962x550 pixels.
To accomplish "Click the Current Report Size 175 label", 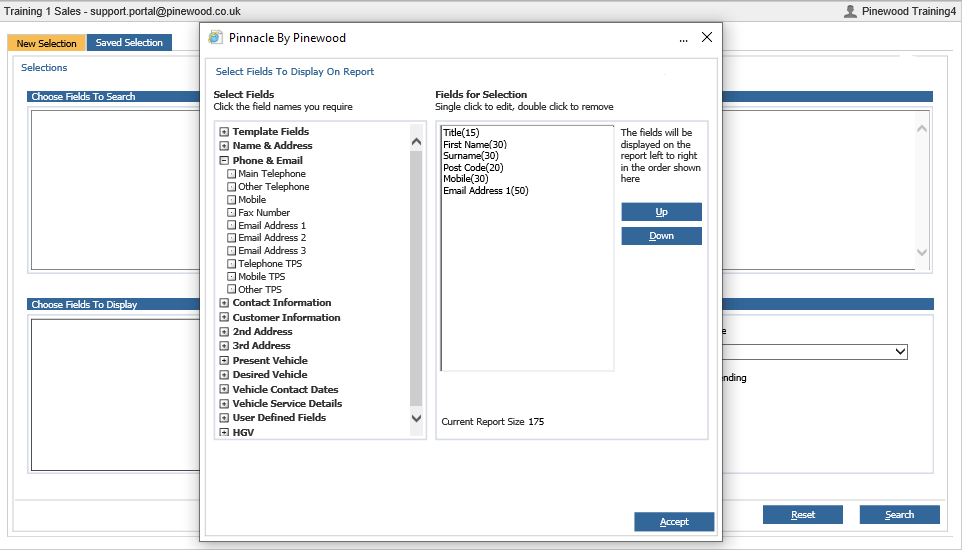I will click(493, 422).
